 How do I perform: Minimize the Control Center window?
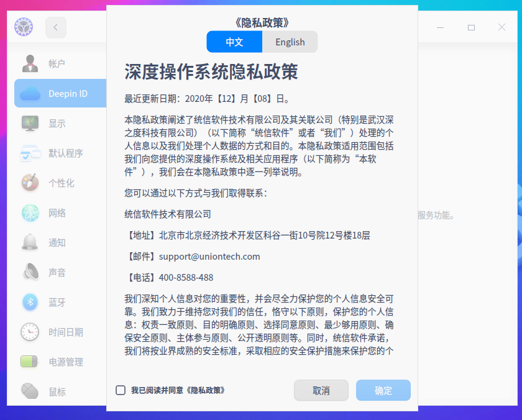[x=441, y=27]
